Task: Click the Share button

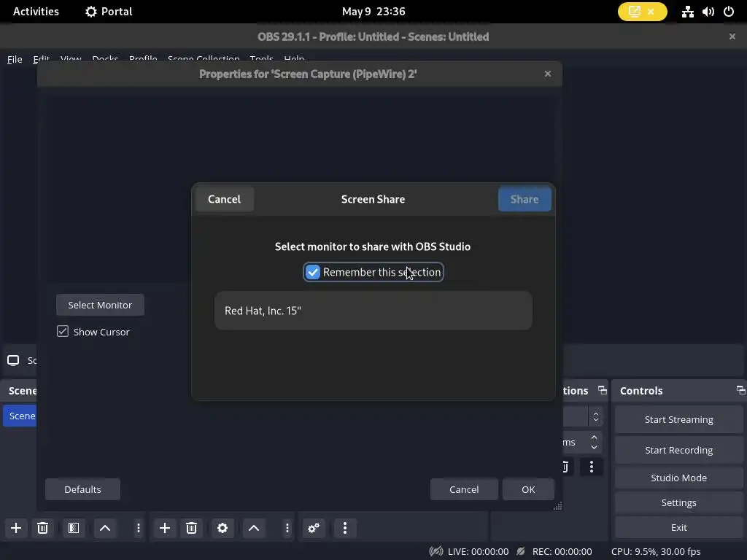Action: [x=525, y=199]
